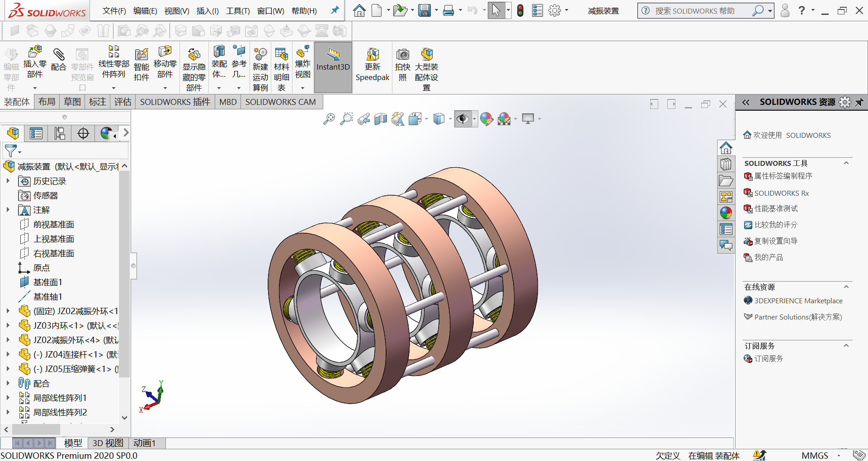Switch to the 草图 tab
This screenshot has height=461, width=868.
(72, 102)
